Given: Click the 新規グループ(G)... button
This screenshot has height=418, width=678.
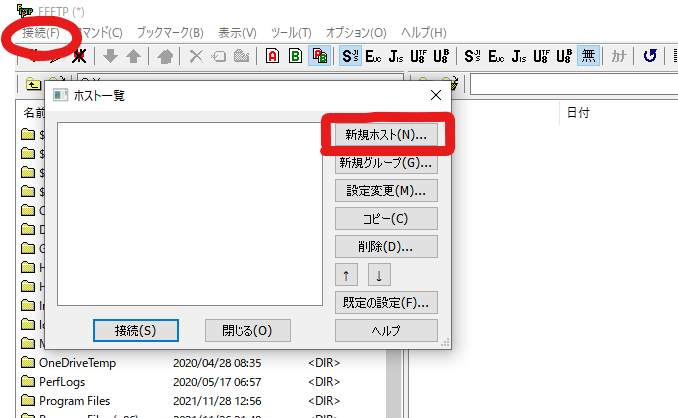Looking at the screenshot, I should tap(386, 163).
